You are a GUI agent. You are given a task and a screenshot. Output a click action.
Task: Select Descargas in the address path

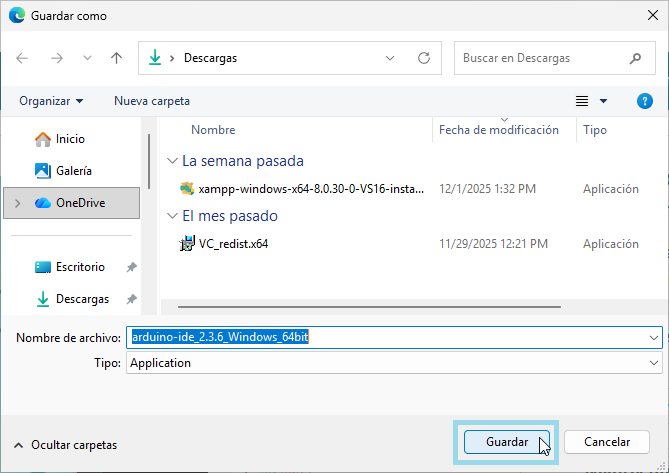(x=210, y=58)
